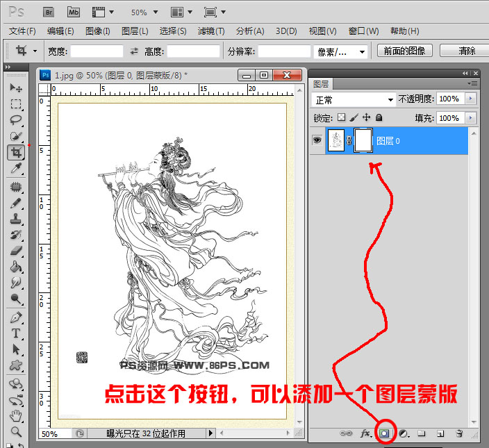The image size is (489, 448).
Task: Select the Custom Shape tool
Action: [16, 365]
